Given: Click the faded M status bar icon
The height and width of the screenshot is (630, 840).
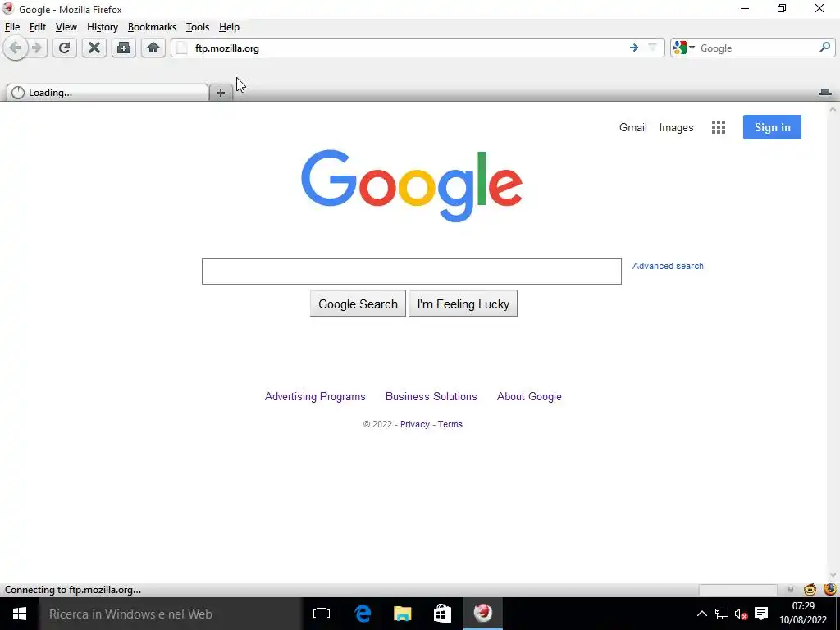Looking at the screenshot, I should (790, 590).
